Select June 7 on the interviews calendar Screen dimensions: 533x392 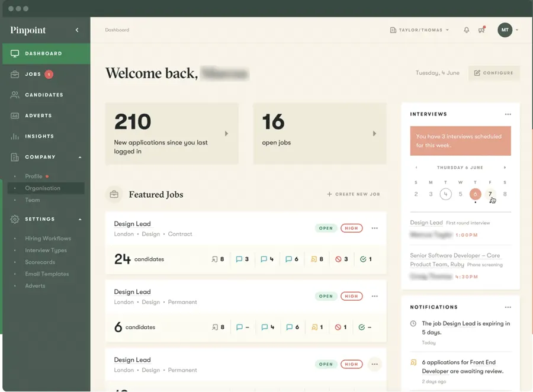490,194
